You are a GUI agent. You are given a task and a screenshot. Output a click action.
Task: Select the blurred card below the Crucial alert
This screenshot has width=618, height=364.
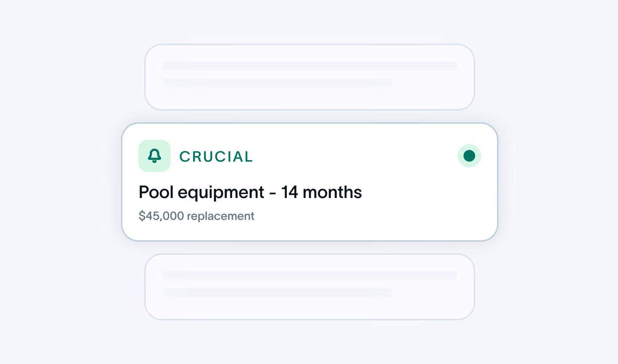pos(310,287)
